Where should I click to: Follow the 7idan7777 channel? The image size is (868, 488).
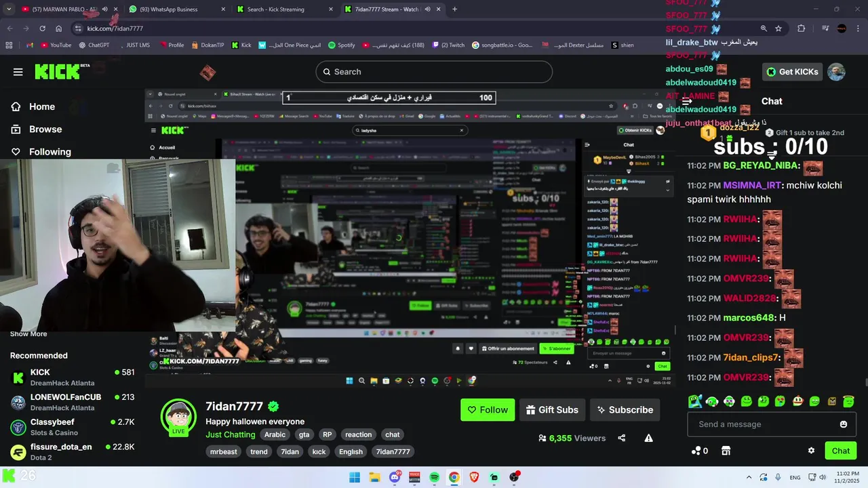coord(488,409)
